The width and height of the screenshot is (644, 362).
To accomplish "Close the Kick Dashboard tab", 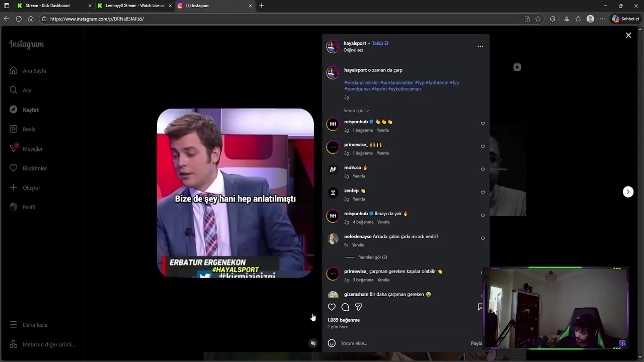I will pyautogui.click(x=90, y=6).
